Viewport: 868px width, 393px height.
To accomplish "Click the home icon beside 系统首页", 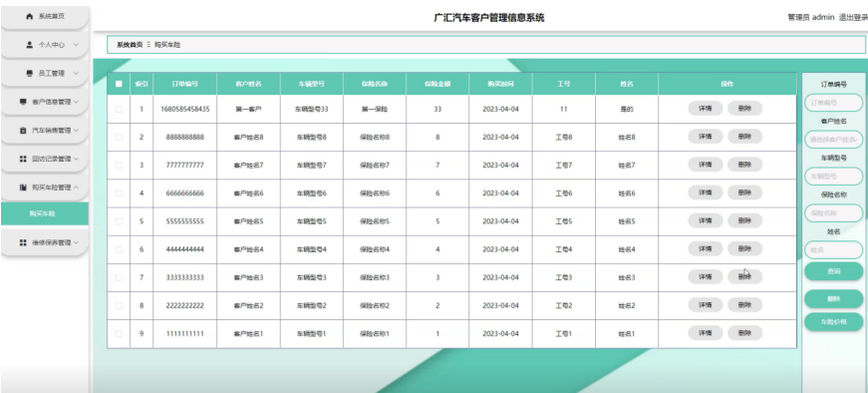I will tap(30, 17).
